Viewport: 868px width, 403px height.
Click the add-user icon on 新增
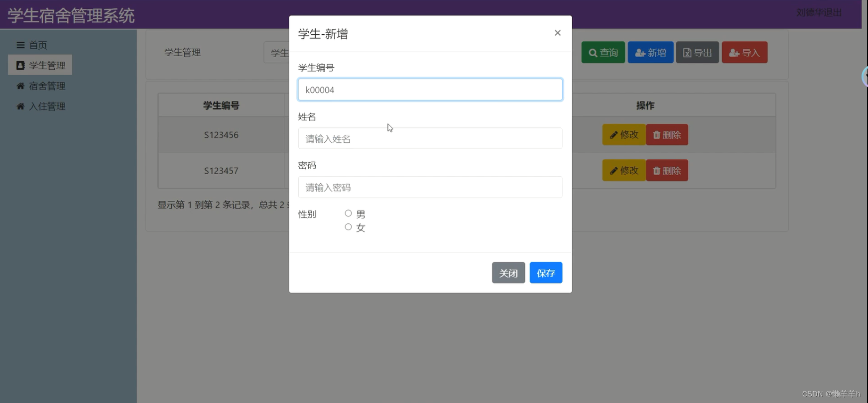(640, 53)
